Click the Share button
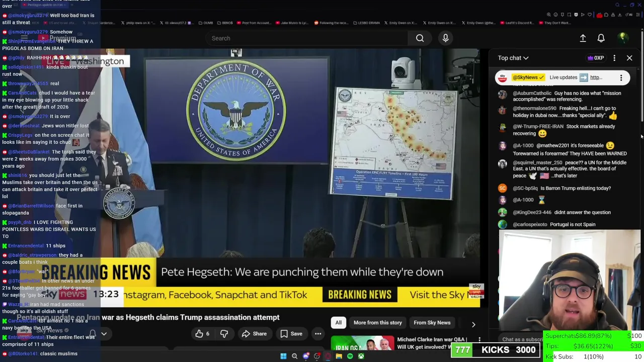The width and height of the screenshot is (644, 362). (x=254, y=334)
